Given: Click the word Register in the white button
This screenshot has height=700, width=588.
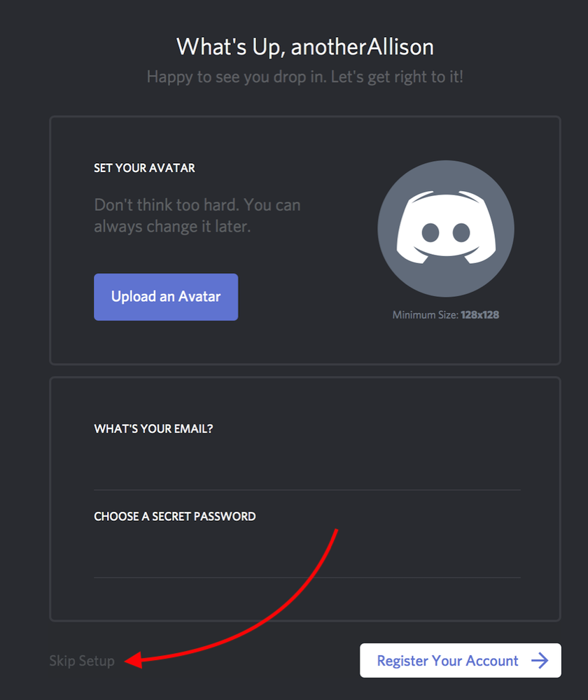Looking at the screenshot, I should tap(402, 661).
